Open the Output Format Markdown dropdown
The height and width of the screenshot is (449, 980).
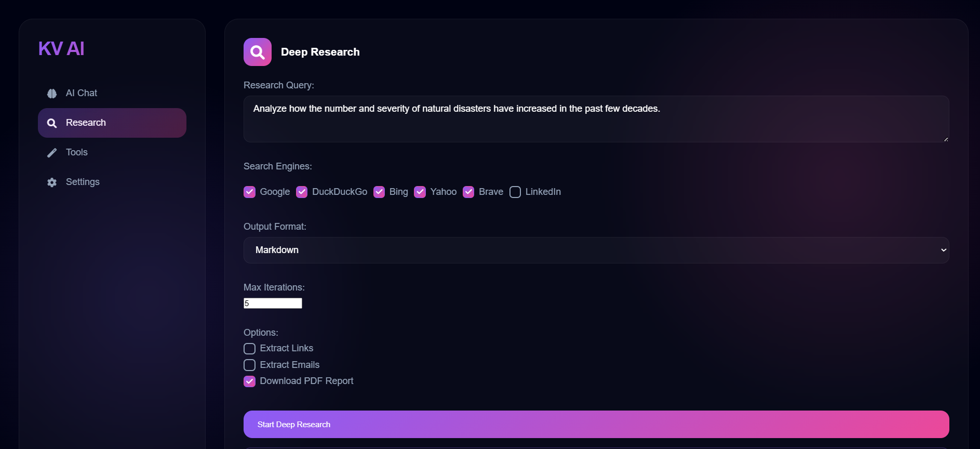tap(596, 250)
